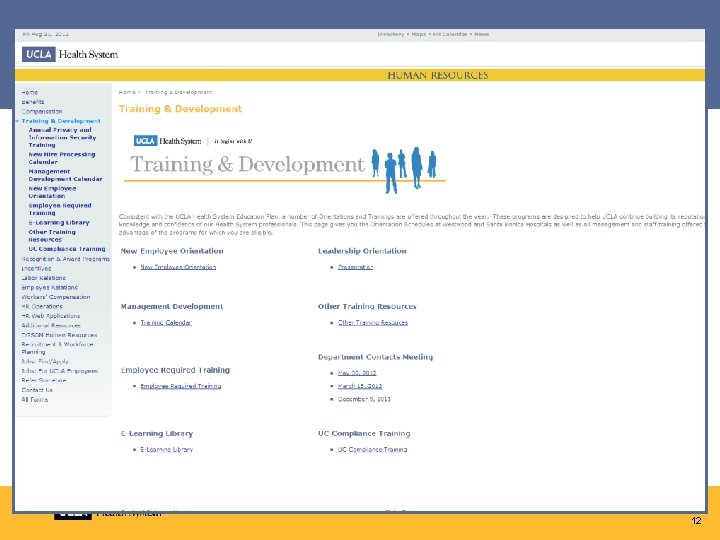Open Compensation in the sidebar

pos(41,112)
